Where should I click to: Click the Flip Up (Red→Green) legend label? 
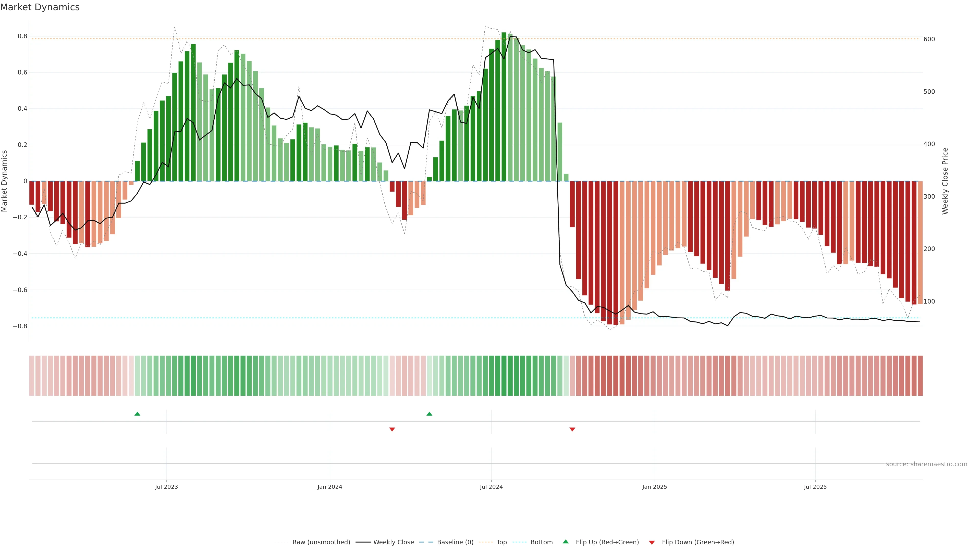tap(607, 542)
